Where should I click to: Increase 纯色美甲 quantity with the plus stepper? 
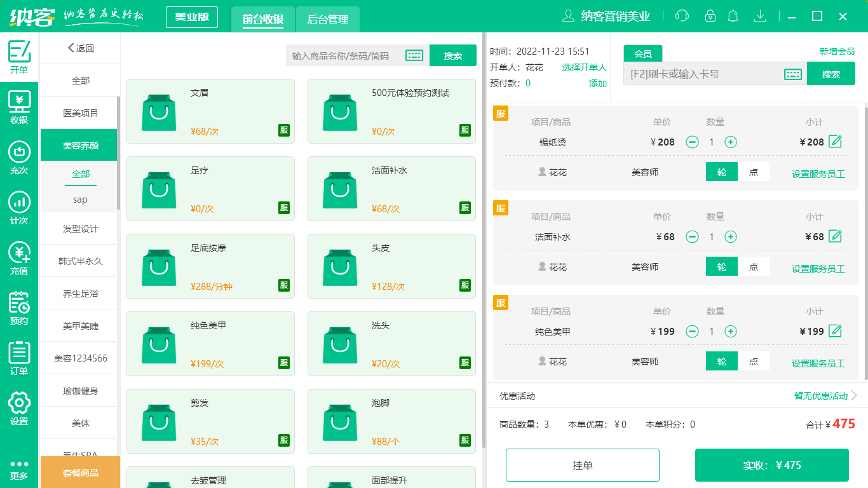tap(731, 331)
